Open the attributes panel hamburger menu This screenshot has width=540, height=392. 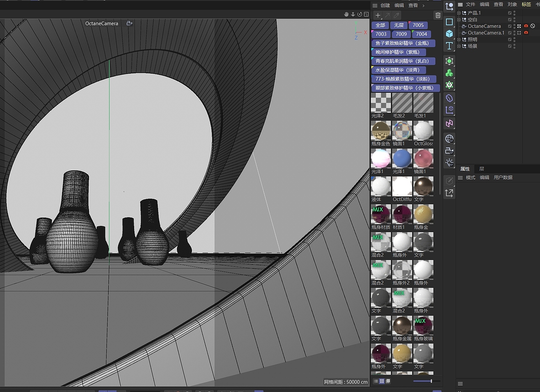point(460,177)
